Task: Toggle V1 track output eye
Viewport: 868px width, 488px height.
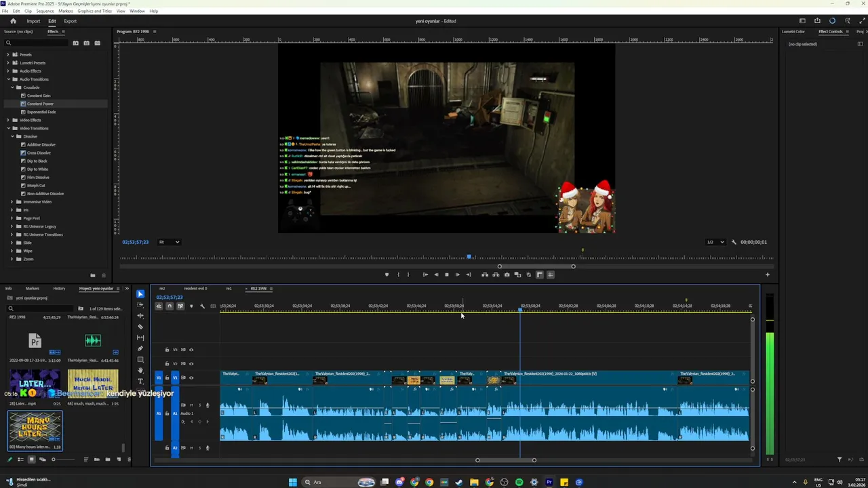Action: pos(191,378)
